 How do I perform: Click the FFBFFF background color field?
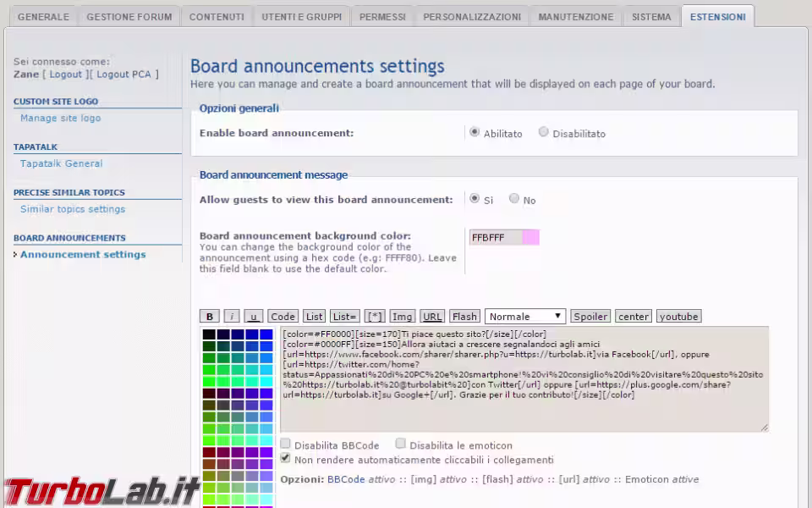(x=504, y=237)
